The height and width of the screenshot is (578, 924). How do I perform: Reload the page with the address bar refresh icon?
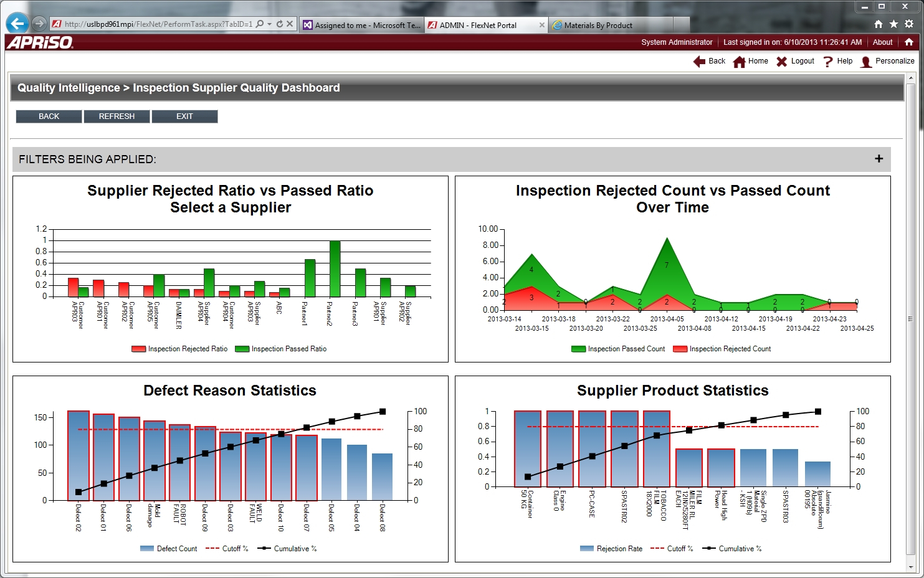[280, 24]
